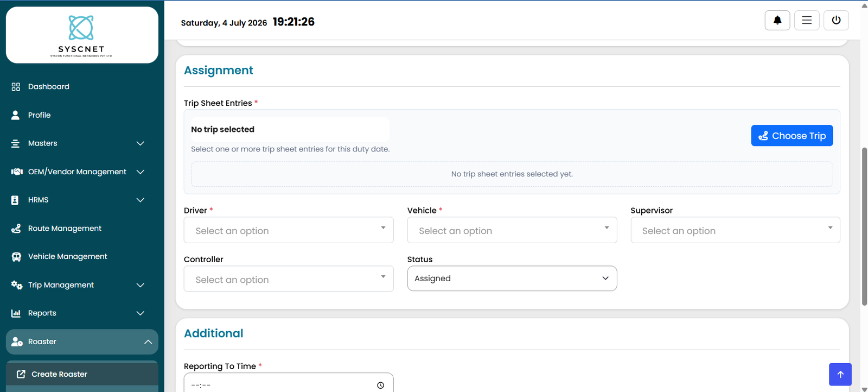Expand the Masters sidebar menu
Image resolution: width=868 pixels, height=392 pixels.
(82, 143)
